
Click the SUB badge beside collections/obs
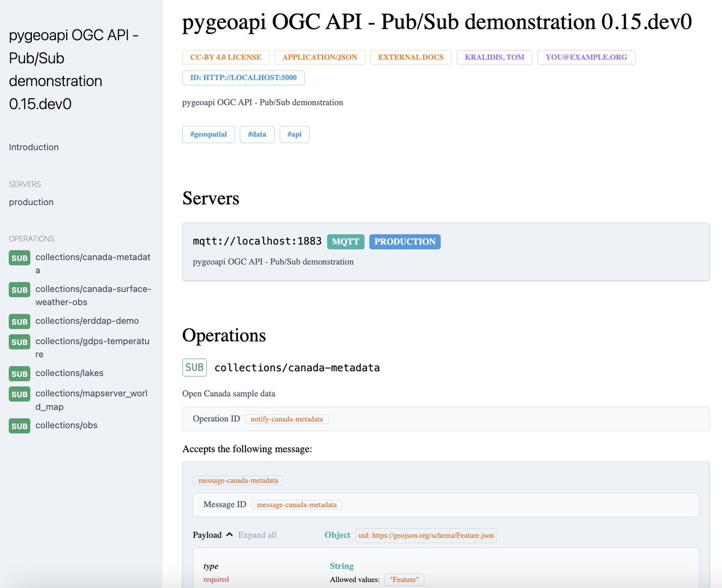click(20, 426)
